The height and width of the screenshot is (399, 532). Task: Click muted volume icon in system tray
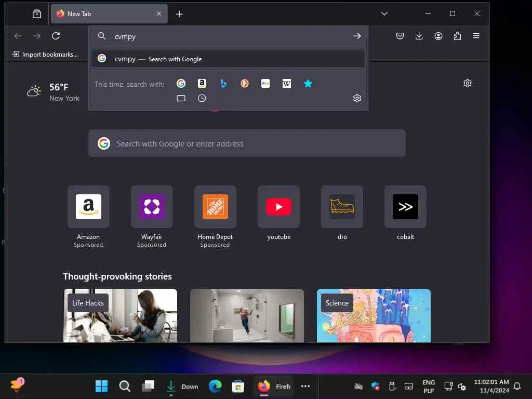click(x=462, y=386)
